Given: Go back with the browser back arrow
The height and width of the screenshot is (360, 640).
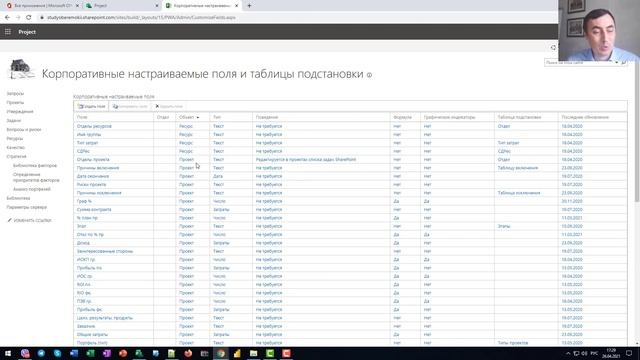Looking at the screenshot, I should point(7,18).
